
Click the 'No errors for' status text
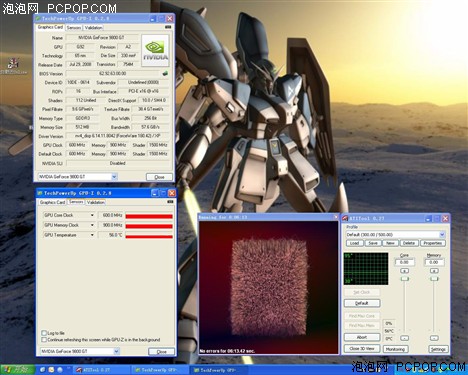coord(227,351)
